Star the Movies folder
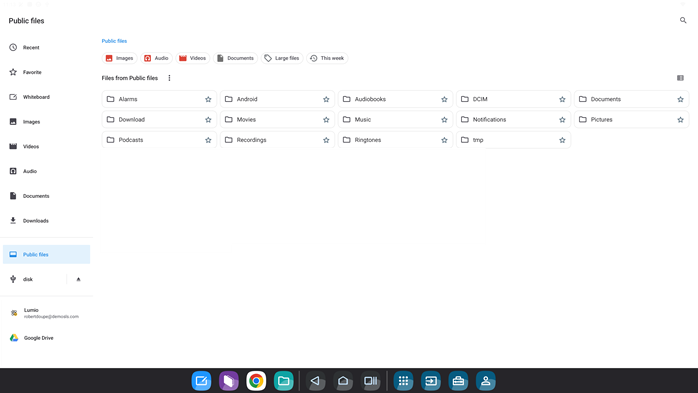The width and height of the screenshot is (698, 393). click(326, 120)
